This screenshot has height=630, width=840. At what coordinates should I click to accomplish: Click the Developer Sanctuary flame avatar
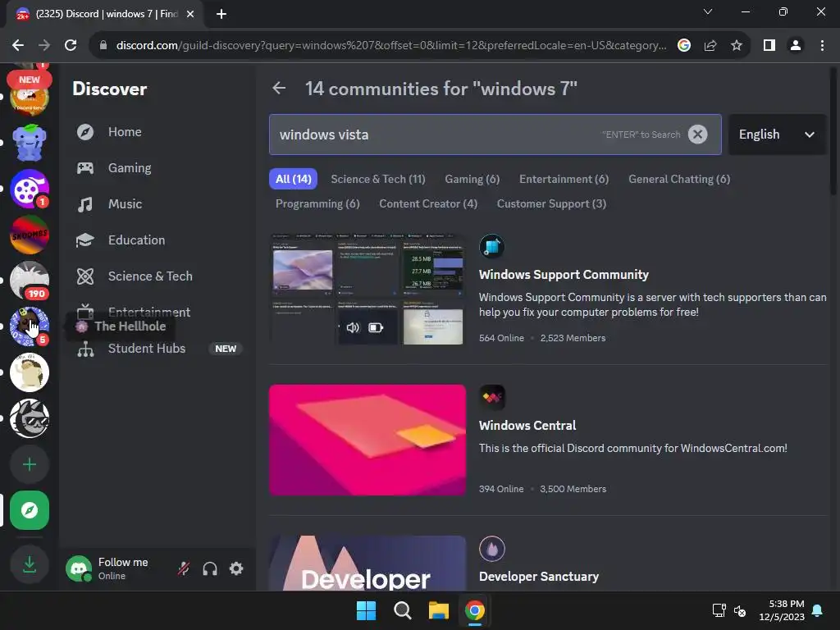tap(492, 549)
